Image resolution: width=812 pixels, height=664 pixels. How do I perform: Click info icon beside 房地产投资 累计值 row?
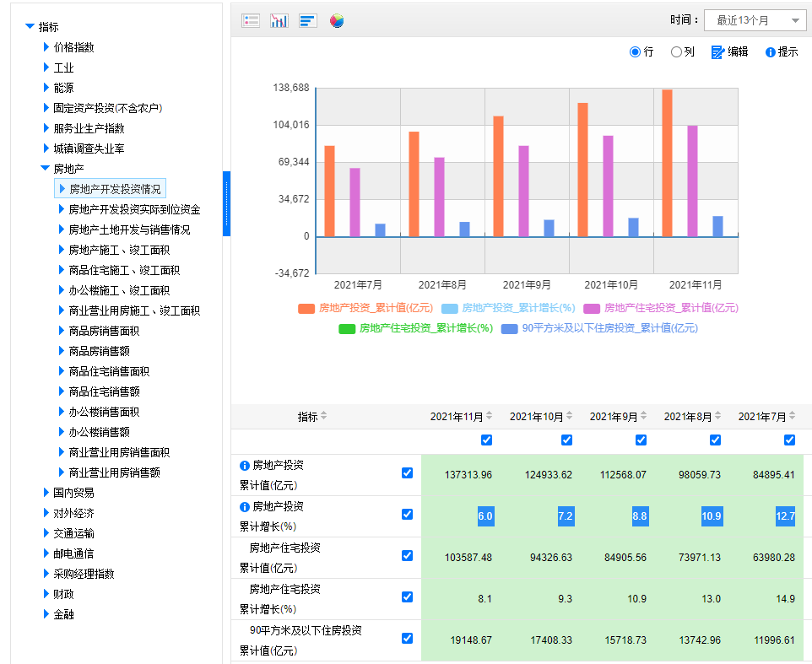coord(245,465)
